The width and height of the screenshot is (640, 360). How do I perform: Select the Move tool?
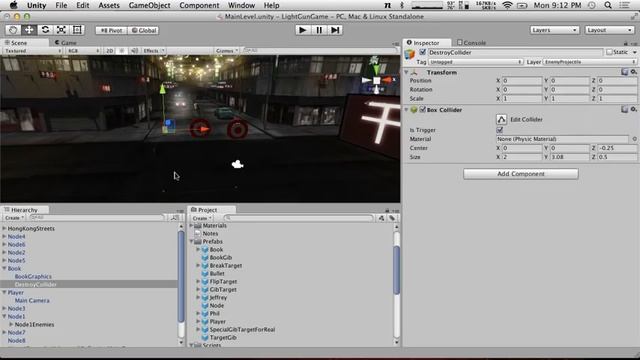(x=29, y=30)
